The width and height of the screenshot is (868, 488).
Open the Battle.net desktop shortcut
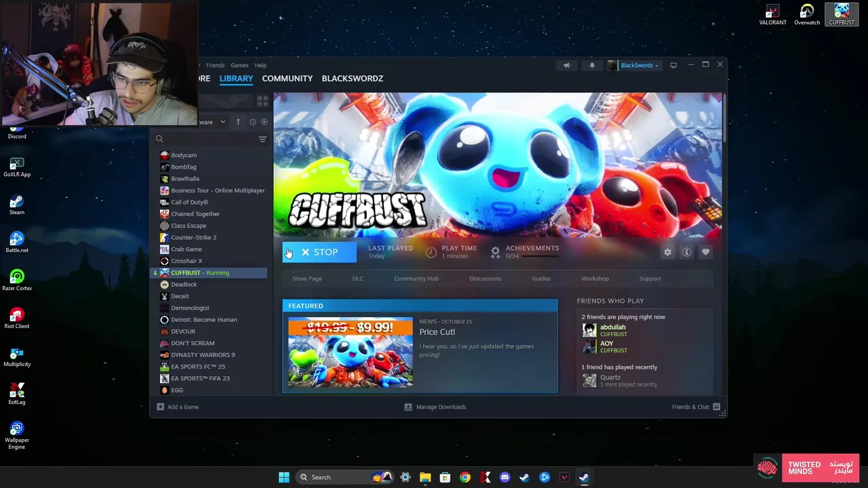[x=17, y=243]
